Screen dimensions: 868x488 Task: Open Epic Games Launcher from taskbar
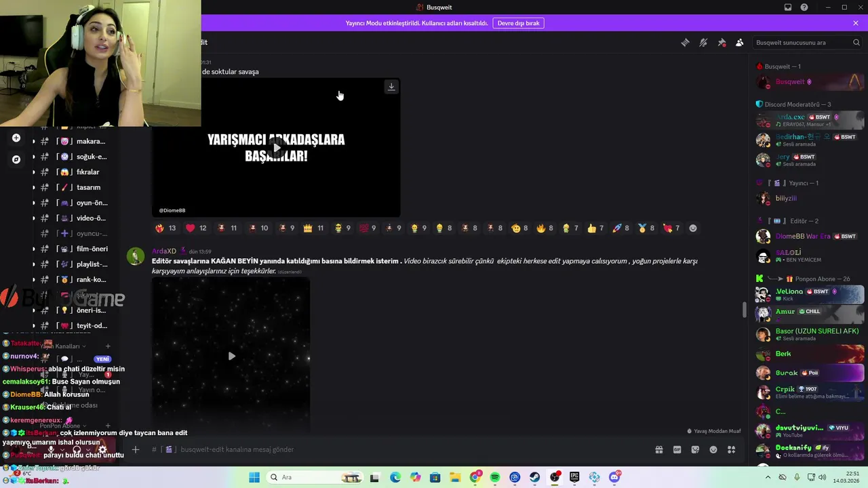point(574,477)
